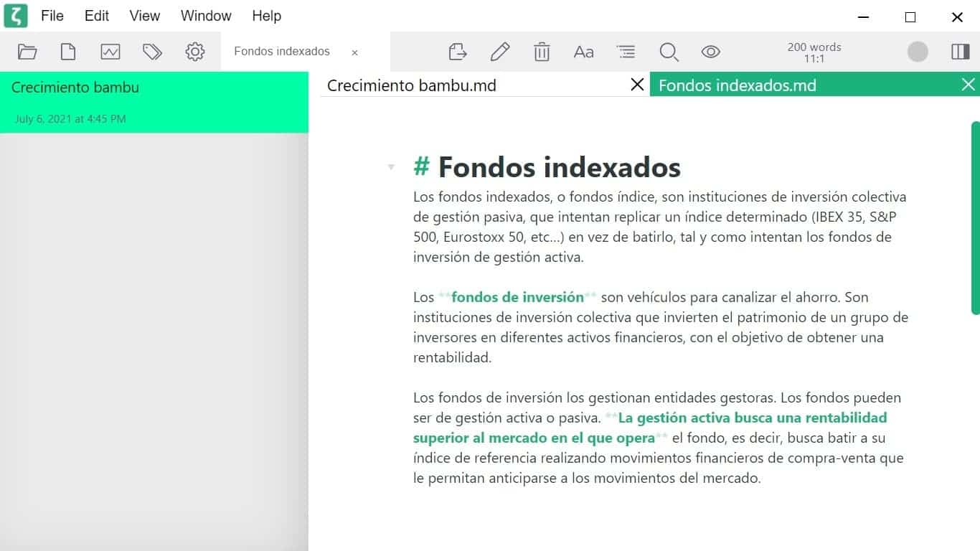Click the 'Fondos indexados' heading text
This screenshot has height=551, width=980.
pos(560,167)
